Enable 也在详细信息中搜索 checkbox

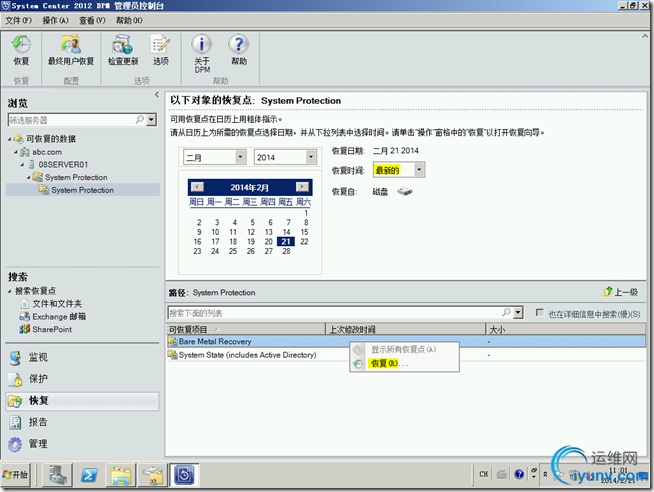point(540,312)
